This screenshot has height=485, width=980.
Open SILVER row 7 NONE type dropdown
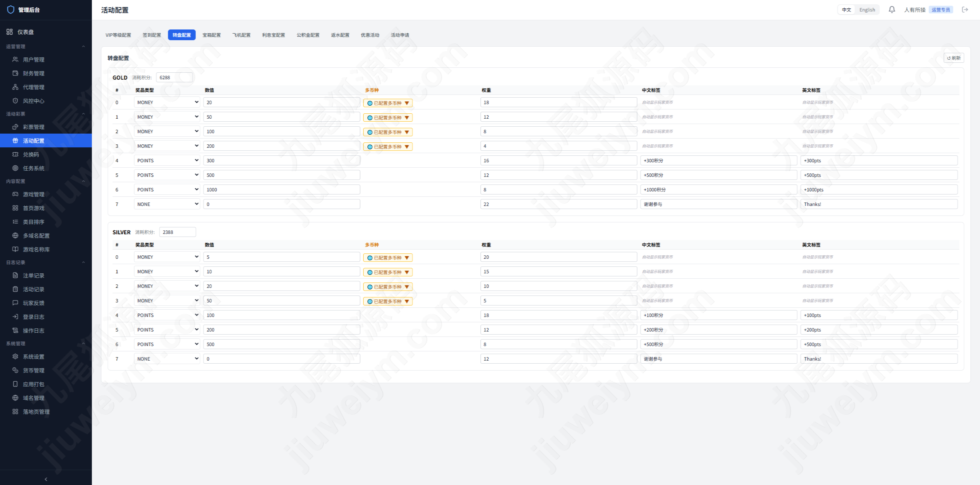[167, 359]
